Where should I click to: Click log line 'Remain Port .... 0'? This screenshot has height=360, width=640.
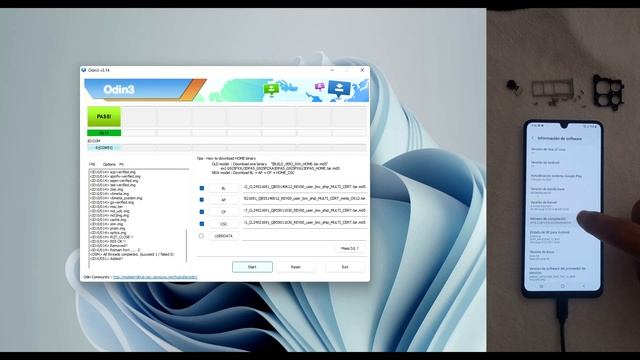pyautogui.click(x=115, y=250)
